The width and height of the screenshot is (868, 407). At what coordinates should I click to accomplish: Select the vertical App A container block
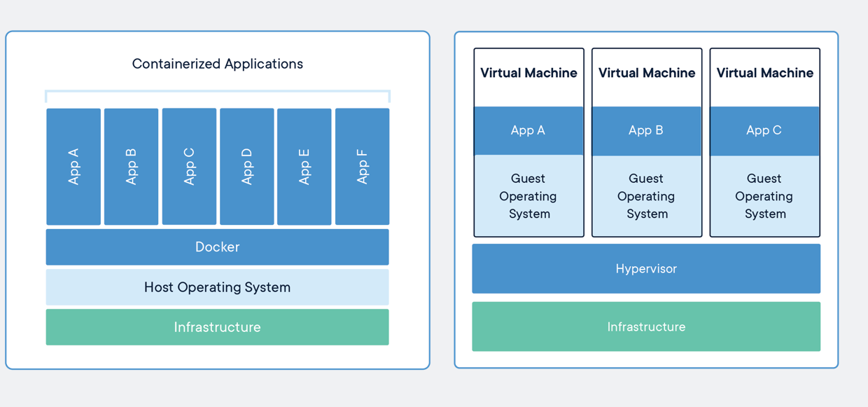click(x=73, y=167)
